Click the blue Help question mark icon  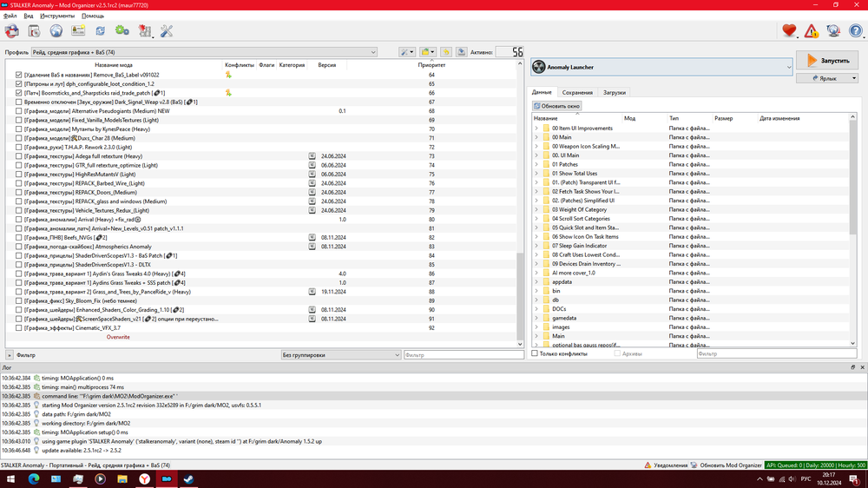(856, 31)
